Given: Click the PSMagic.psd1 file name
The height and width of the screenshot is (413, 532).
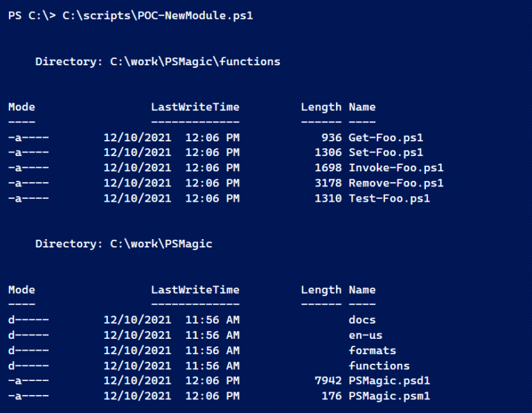Looking at the screenshot, I should (389, 380).
